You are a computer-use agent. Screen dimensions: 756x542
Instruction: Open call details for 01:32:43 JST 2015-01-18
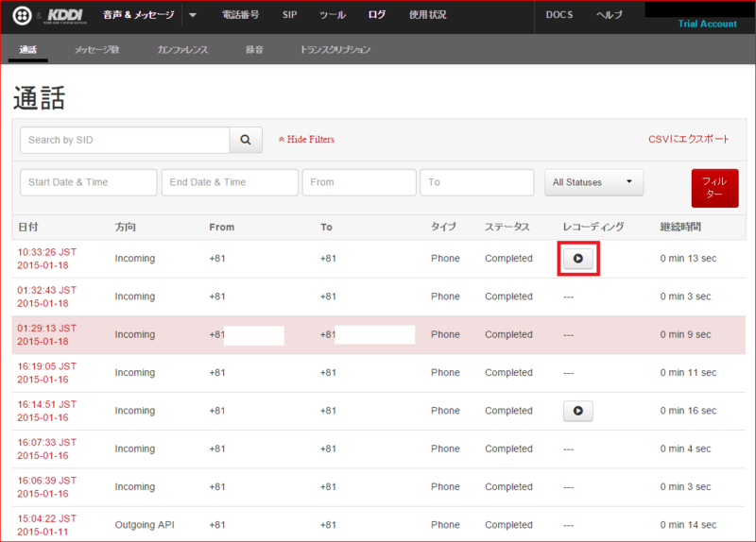[x=46, y=296]
